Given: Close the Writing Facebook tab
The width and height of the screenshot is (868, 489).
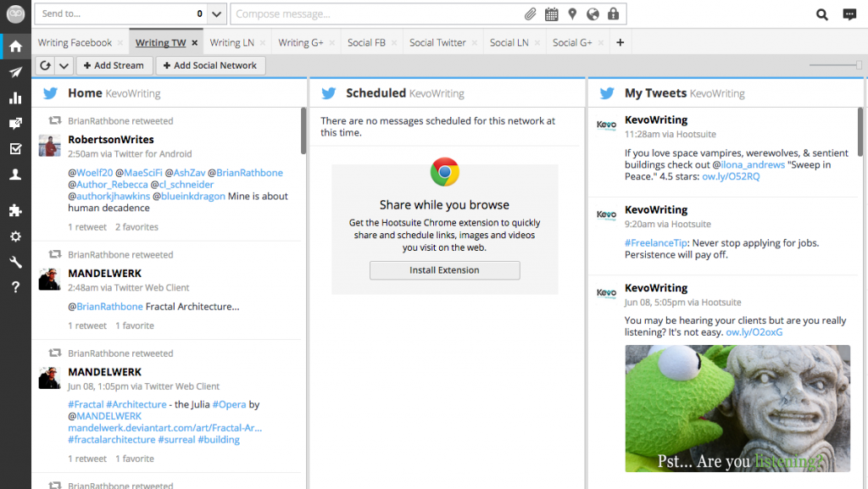Looking at the screenshot, I should (120, 42).
